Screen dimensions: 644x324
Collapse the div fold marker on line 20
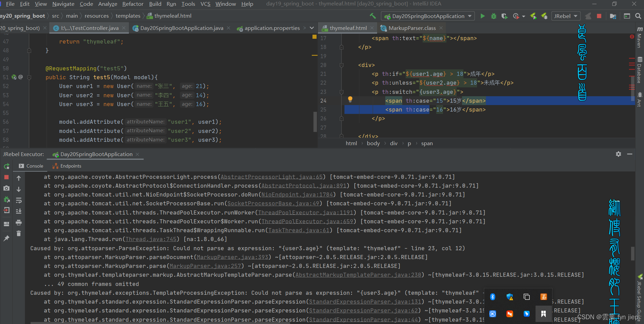click(x=341, y=65)
